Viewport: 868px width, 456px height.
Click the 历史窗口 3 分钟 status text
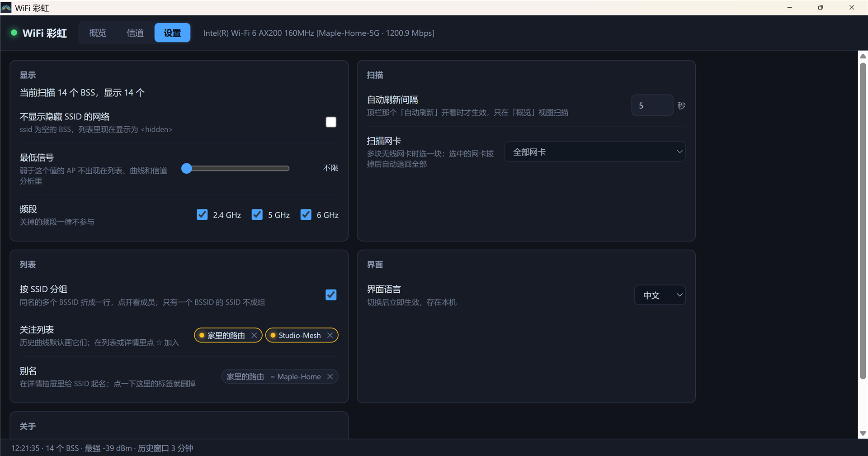click(x=165, y=448)
